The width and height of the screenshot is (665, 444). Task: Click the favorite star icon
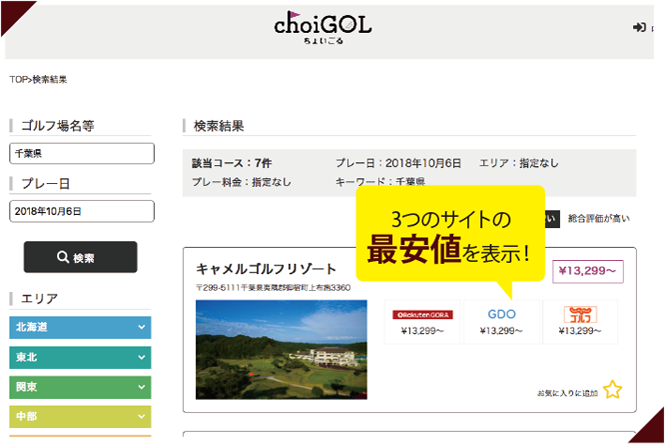(x=612, y=390)
